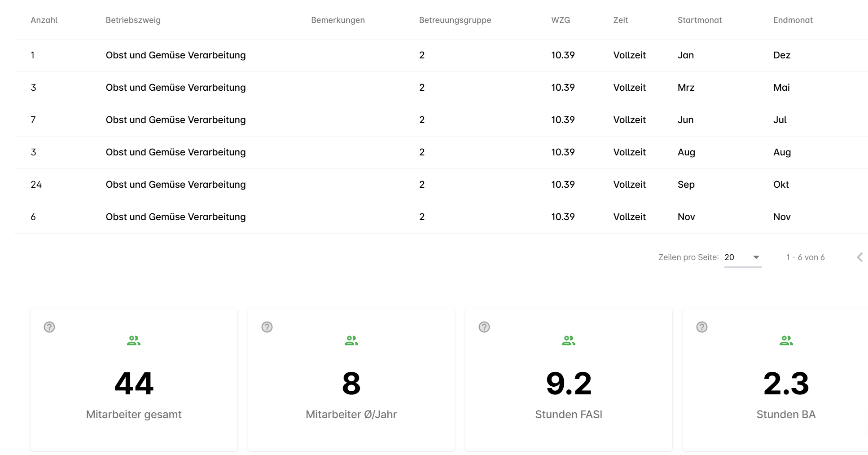Go to previous page of table

pos(859,257)
